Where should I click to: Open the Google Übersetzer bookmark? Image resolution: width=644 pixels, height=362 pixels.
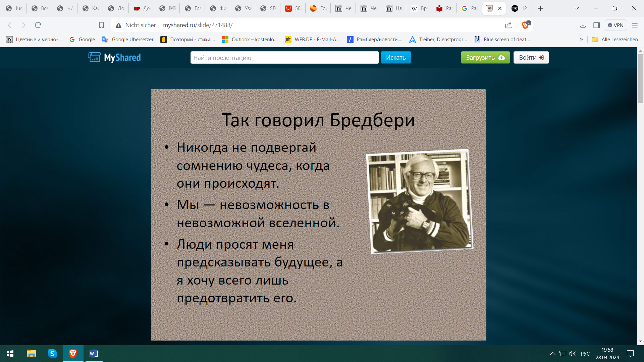(x=128, y=40)
